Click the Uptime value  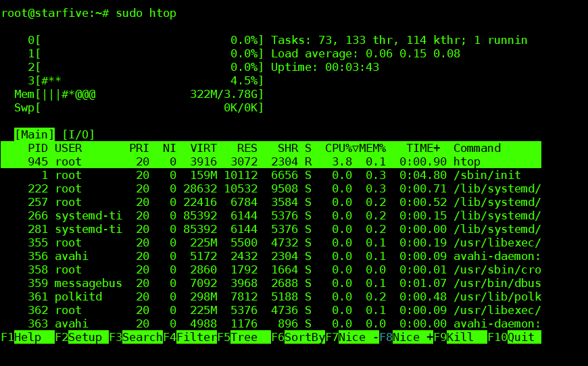click(352, 67)
